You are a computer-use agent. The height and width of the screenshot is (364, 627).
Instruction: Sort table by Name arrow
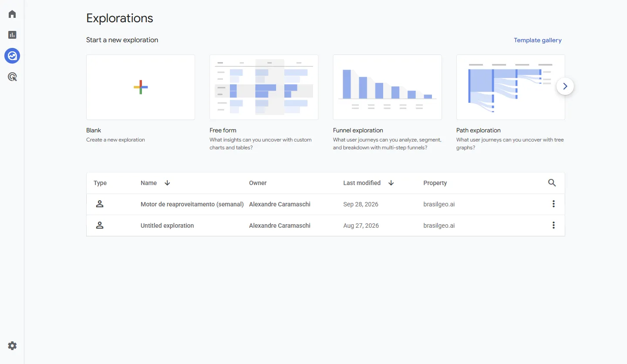click(167, 183)
